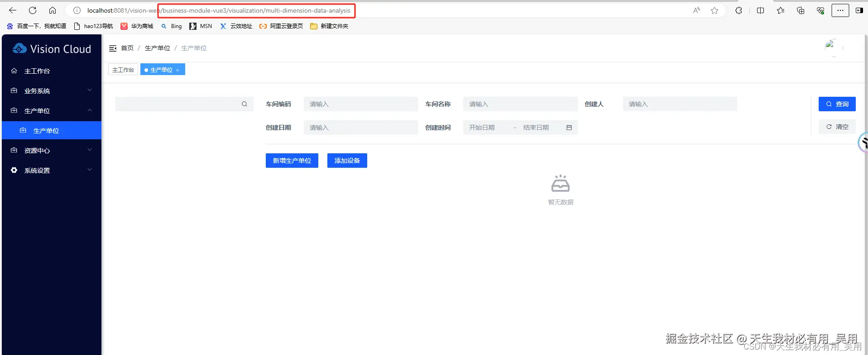The width and height of the screenshot is (868, 355).
Task: Open browser settings and more menu
Action: [x=840, y=10]
